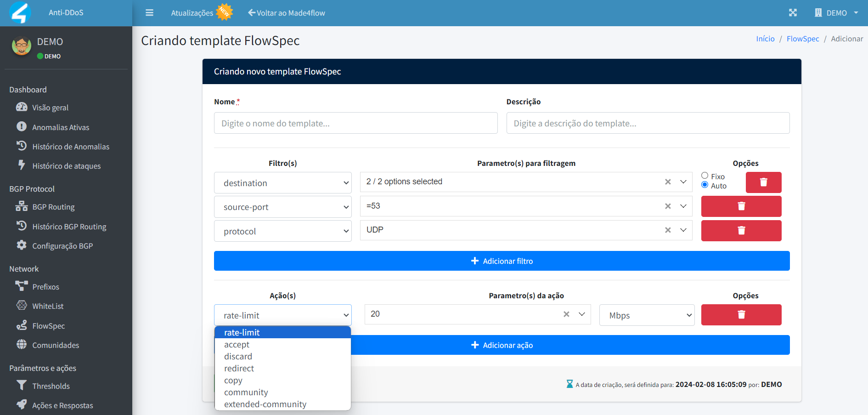Enable the Auto option
Image resolution: width=868 pixels, height=415 pixels.
point(705,185)
